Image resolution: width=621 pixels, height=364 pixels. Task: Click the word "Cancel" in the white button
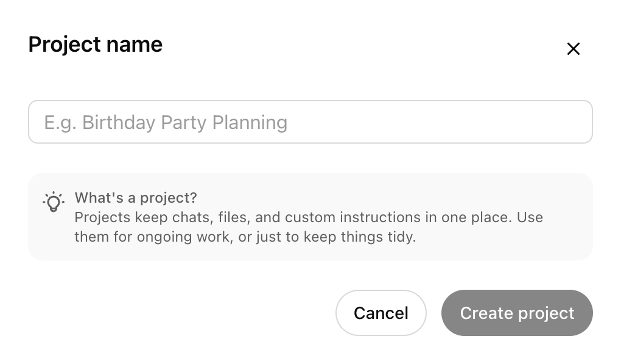click(x=381, y=313)
